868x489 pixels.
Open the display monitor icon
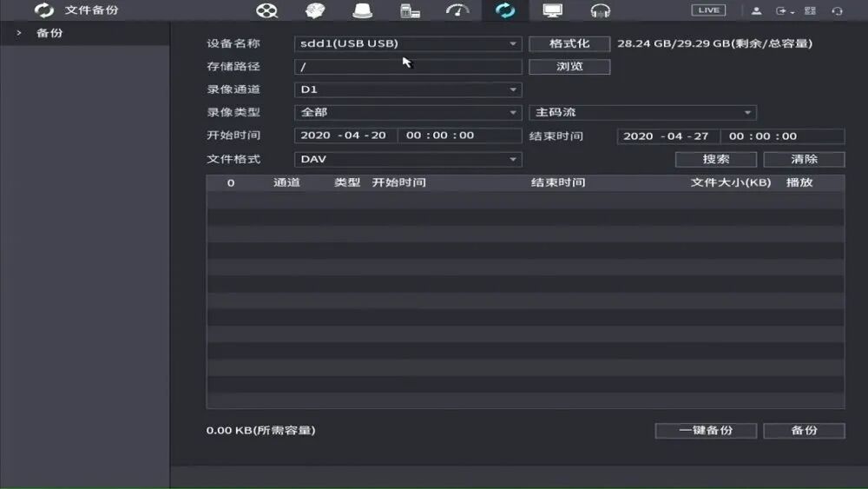[552, 10]
